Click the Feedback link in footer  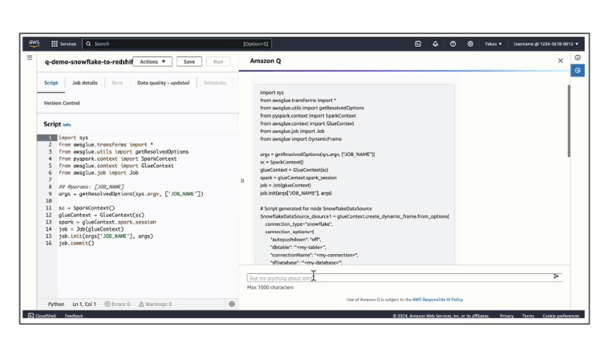tap(74, 316)
